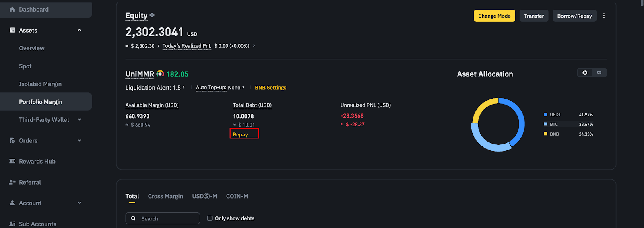Switch to the Cross Margin tab
This screenshot has width=644, height=228.
165,196
